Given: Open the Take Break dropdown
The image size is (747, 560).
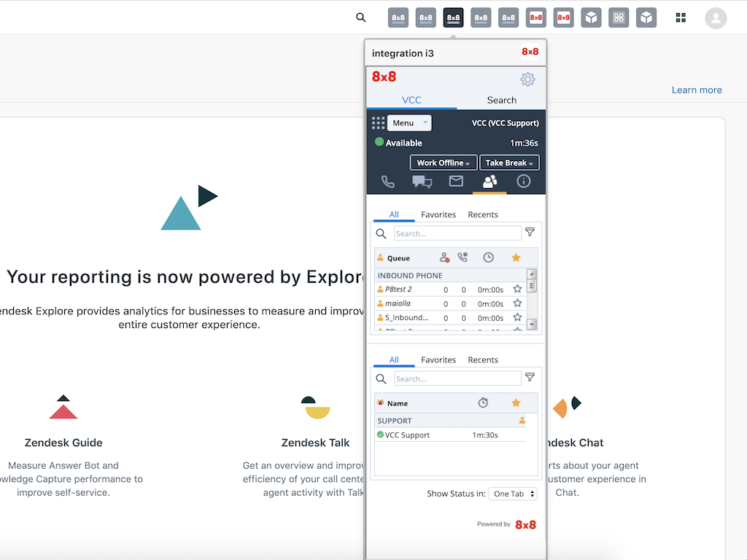Looking at the screenshot, I should [x=509, y=163].
